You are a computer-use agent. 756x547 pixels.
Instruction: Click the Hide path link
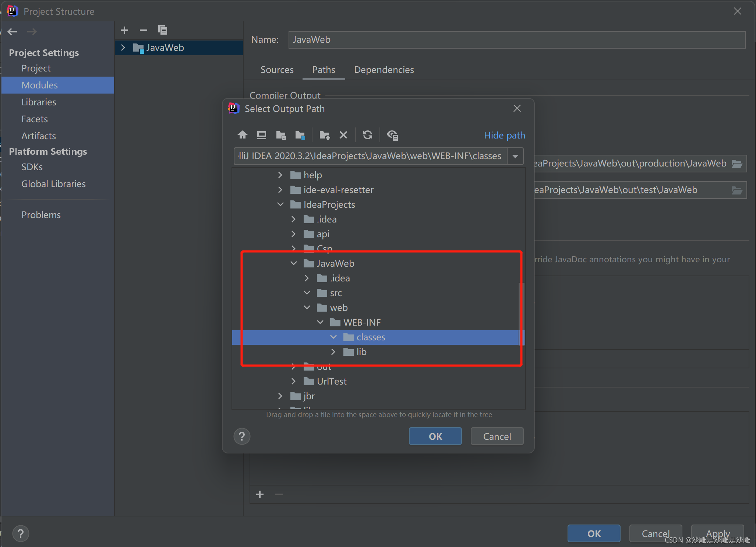point(504,135)
